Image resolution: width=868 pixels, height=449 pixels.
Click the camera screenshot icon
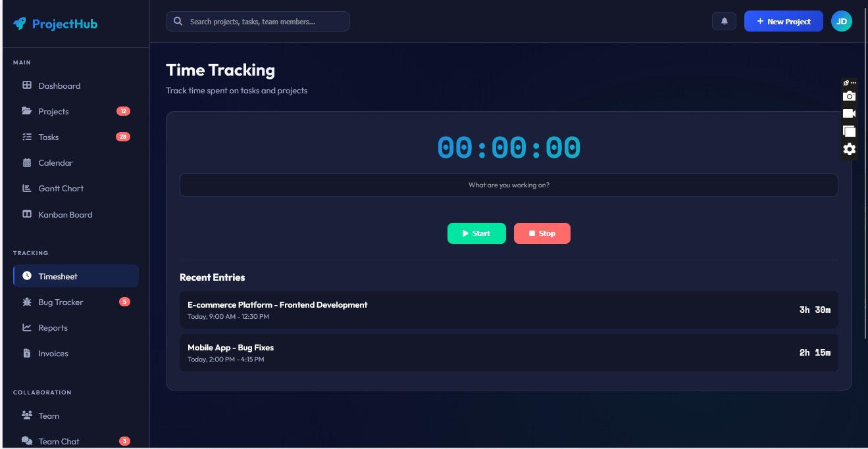click(x=849, y=96)
